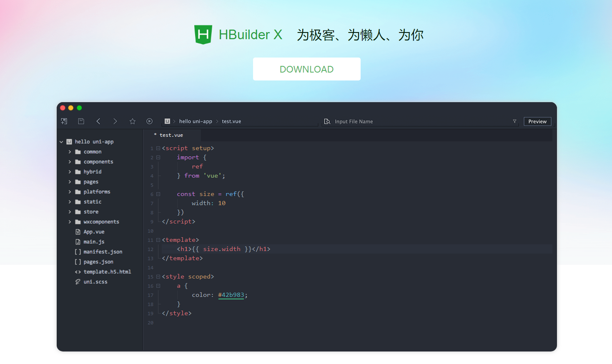Screen dimensions: 612x364
Task: Fold the template block on line 11
Action: click(x=158, y=240)
